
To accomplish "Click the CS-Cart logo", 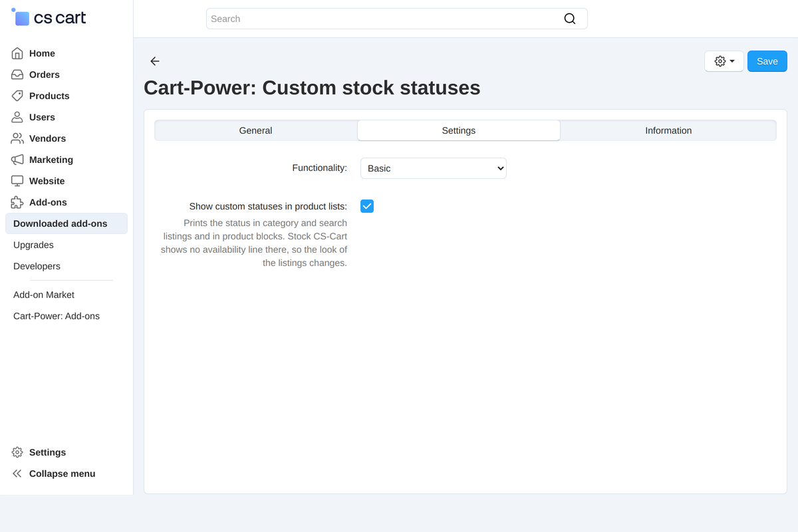I will 49,18.
